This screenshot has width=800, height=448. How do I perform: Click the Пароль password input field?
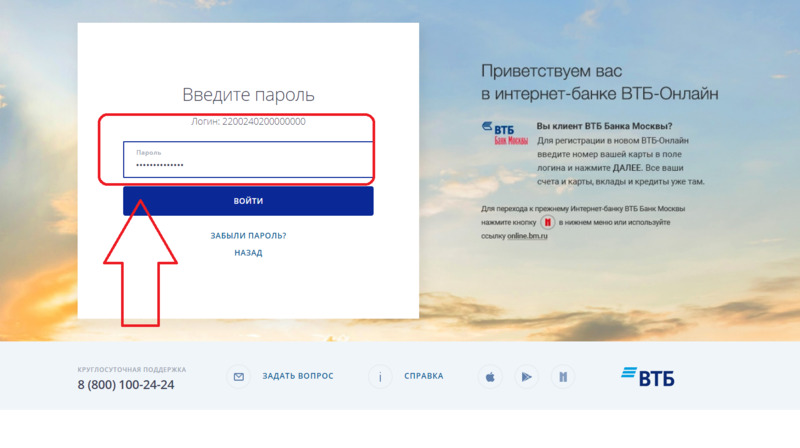coord(248,160)
